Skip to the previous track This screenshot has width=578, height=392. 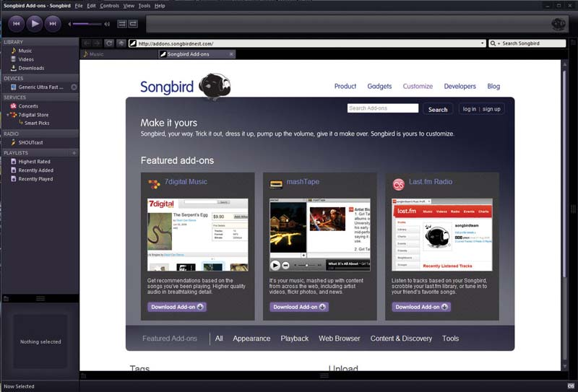[x=16, y=24]
